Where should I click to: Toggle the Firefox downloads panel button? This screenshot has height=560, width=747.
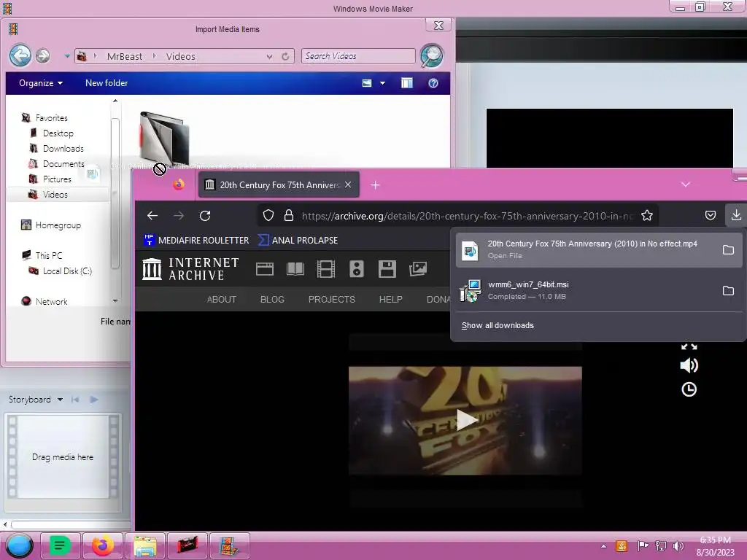pos(736,215)
